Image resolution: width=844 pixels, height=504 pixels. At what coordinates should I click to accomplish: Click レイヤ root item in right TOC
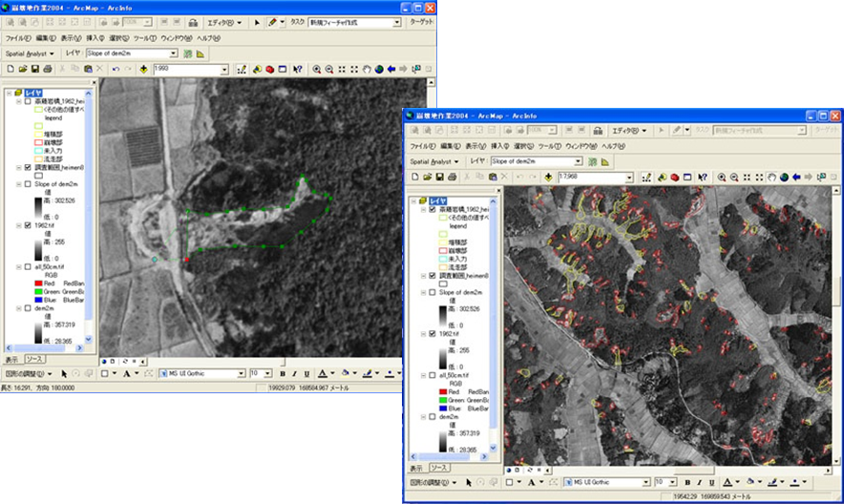(x=437, y=200)
